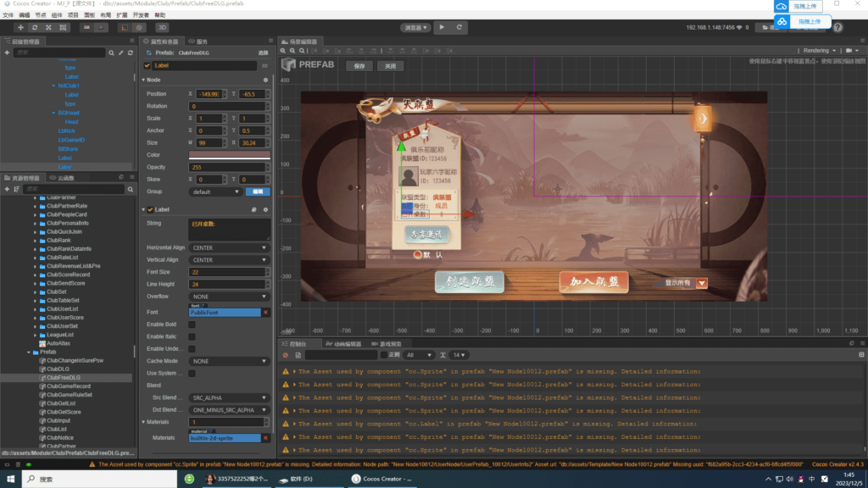Enable the Italic checkbox
Screen dimensions: 868x488
pos(192,336)
